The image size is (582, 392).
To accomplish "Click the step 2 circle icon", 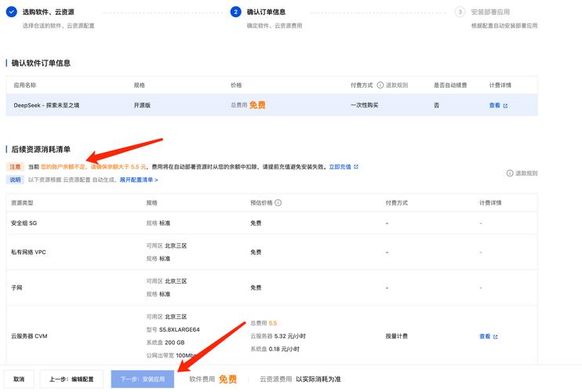I will click(x=235, y=12).
